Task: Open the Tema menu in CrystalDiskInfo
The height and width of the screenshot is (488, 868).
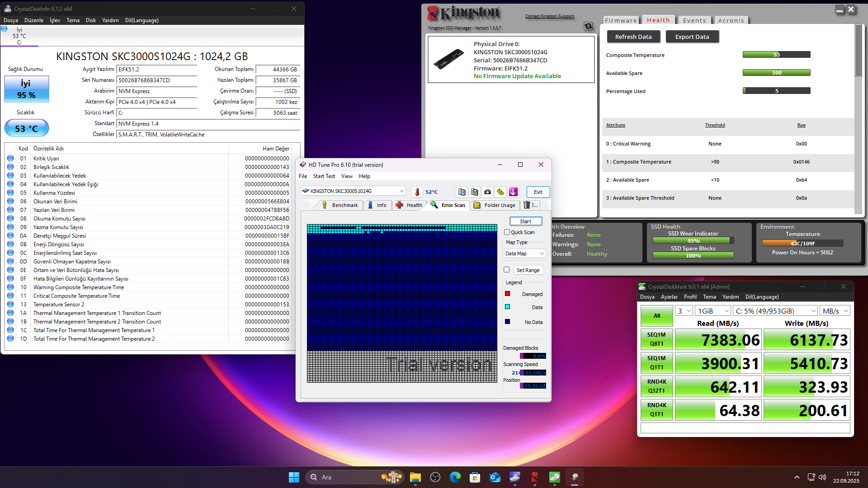Action: coord(73,20)
